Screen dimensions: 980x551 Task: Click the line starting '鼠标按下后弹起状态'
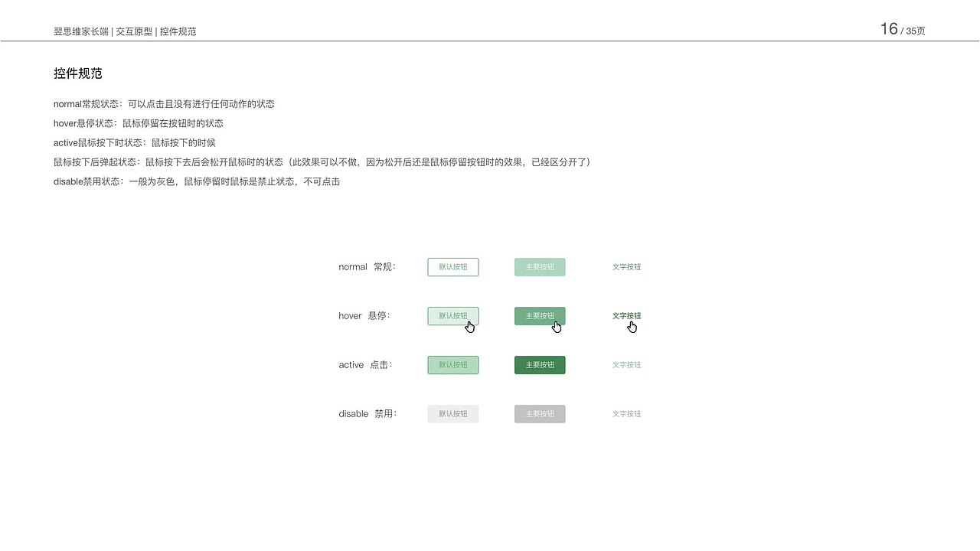[x=324, y=162]
